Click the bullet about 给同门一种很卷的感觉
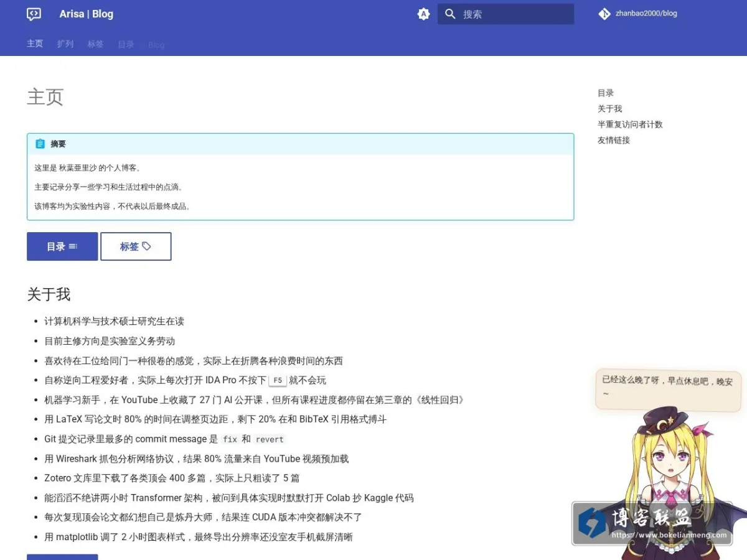The height and width of the screenshot is (560, 747). click(x=194, y=361)
